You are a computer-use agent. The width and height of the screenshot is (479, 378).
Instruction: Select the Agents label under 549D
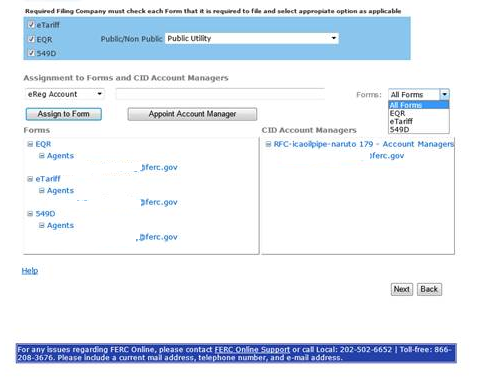click(x=60, y=225)
